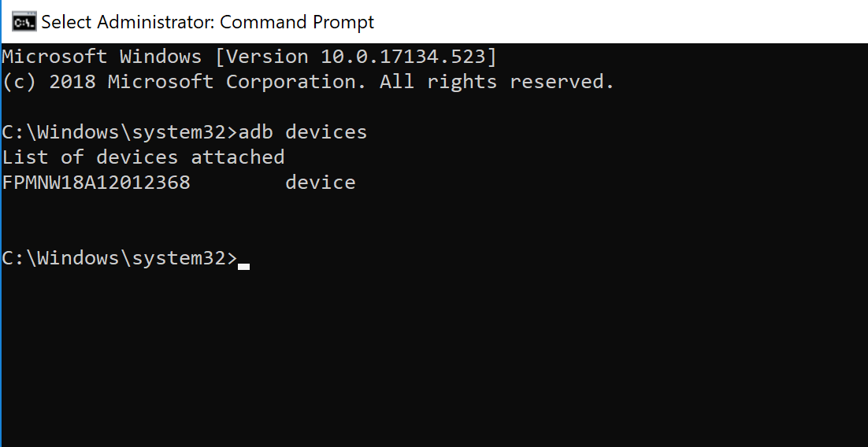The width and height of the screenshot is (868, 447).
Task: Click the word '[Version' in the first line
Action: tap(262, 57)
